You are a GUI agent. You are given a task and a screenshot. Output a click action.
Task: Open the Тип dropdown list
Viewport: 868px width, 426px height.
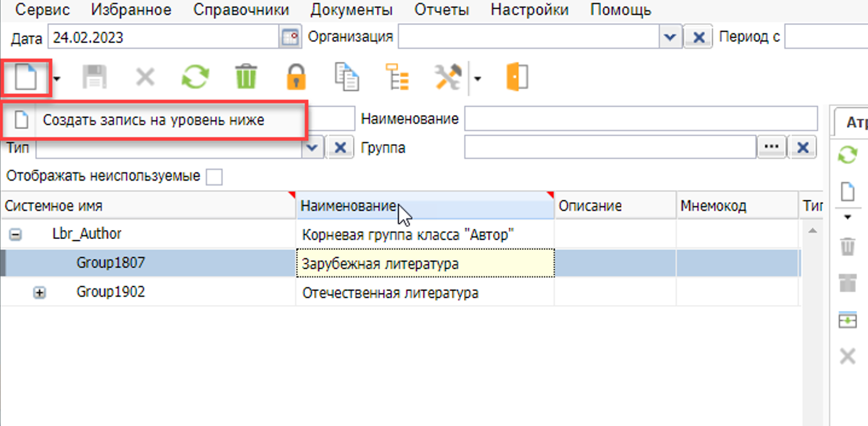click(313, 148)
